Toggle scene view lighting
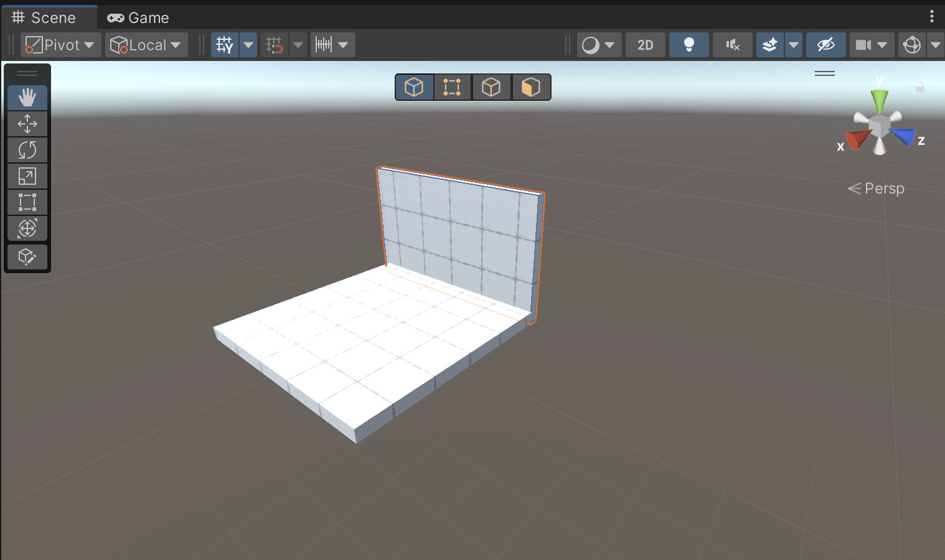The height and width of the screenshot is (560, 945). (689, 44)
